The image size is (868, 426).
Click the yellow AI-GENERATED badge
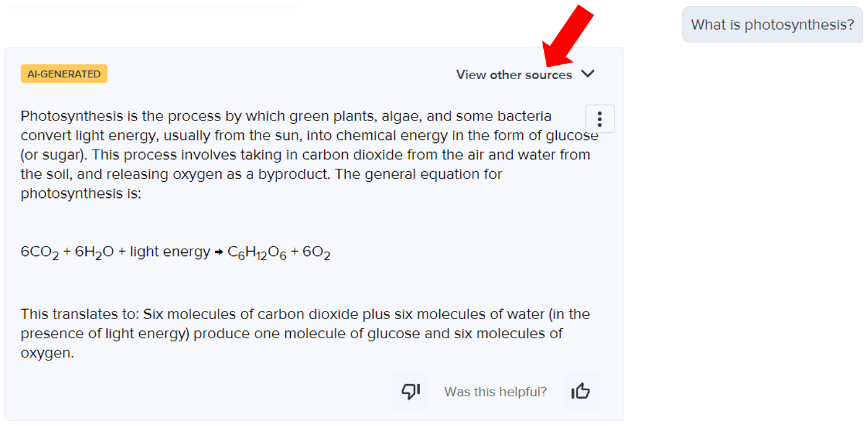(x=64, y=74)
